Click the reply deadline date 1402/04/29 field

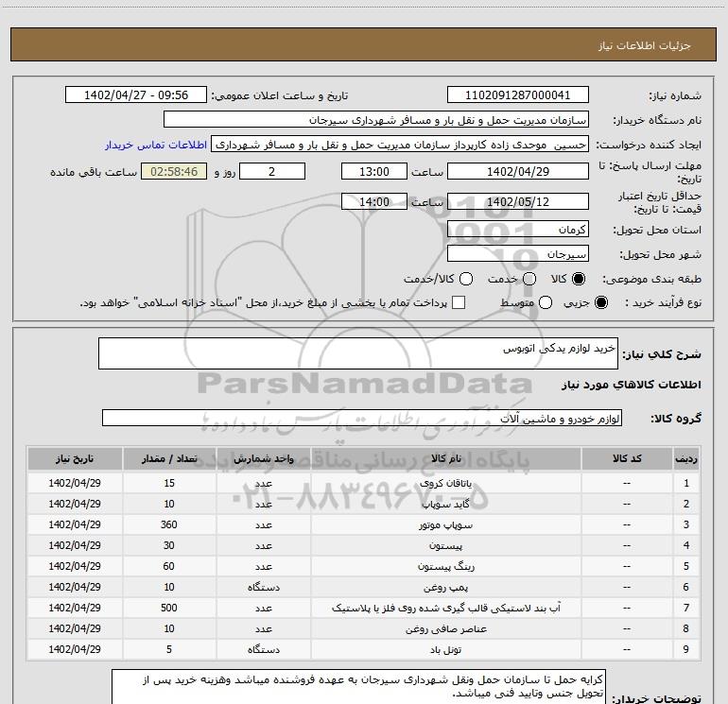(x=518, y=171)
